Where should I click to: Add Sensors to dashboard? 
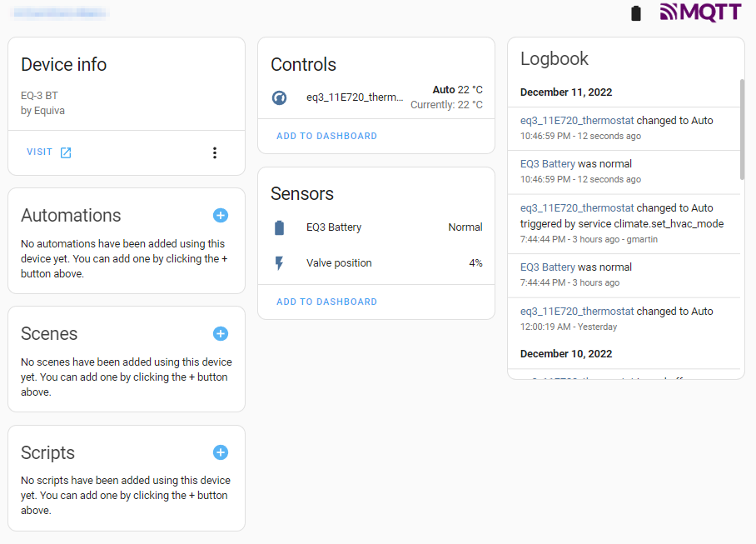pyautogui.click(x=326, y=302)
